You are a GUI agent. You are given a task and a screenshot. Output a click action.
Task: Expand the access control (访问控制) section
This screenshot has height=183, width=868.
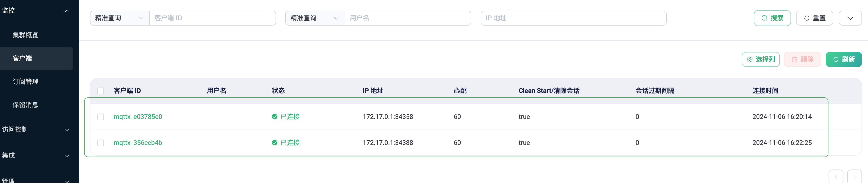(35, 130)
